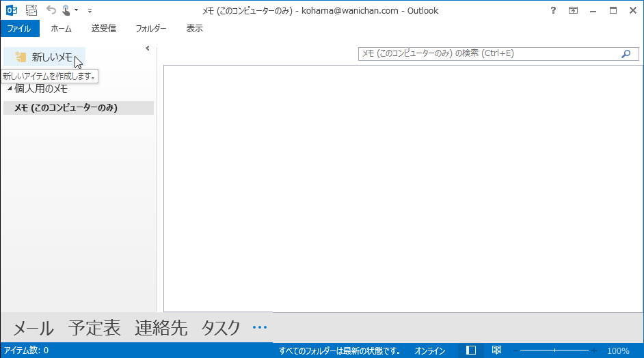The width and height of the screenshot is (644, 358).
Task: Open the 表示 ribbon tab
Action: pyautogui.click(x=195, y=28)
